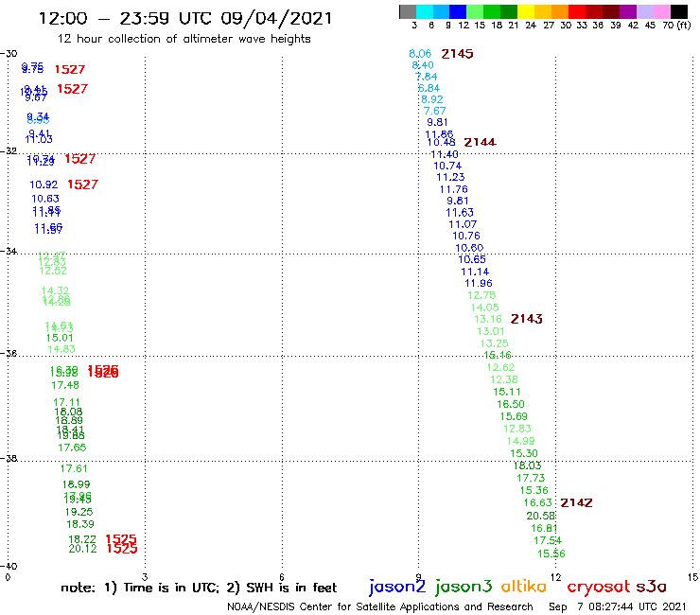The width and height of the screenshot is (700, 615).
Task: Click wave height value '6.84'
Action: 429,88
